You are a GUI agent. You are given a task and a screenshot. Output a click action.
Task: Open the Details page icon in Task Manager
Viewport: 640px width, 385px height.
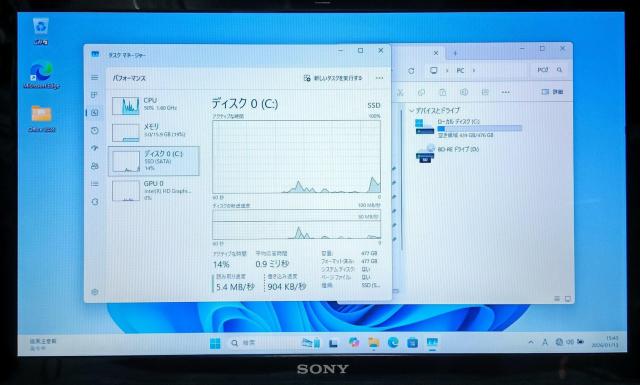pos(95,184)
